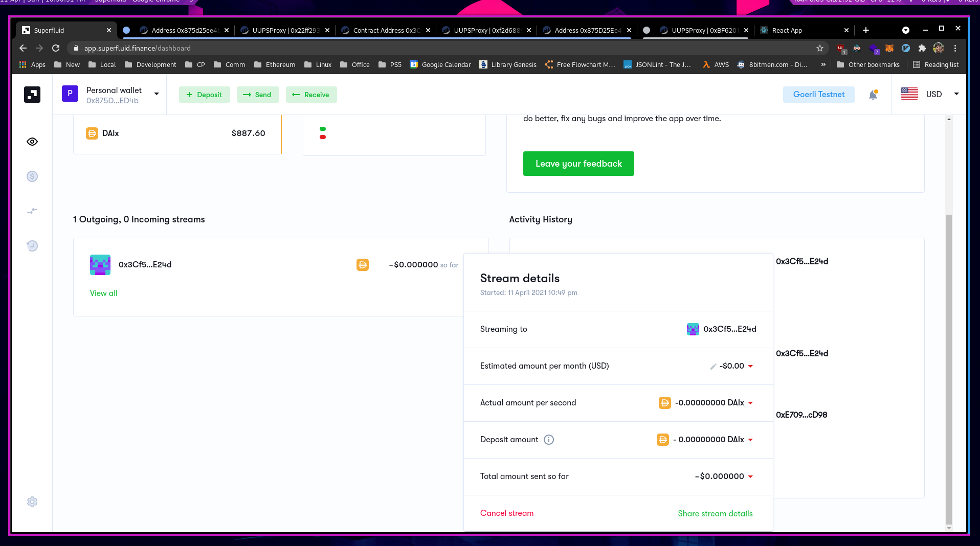This screenshot has width=980, height=546.
Task: Go back with the browser back arrow
Action: pyautogui.click(x=23, y=48)
